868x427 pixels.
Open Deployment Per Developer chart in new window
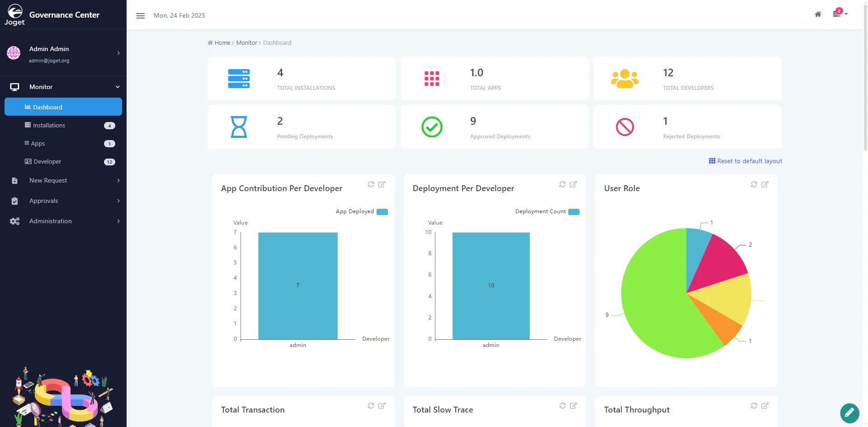click(573, 184)
